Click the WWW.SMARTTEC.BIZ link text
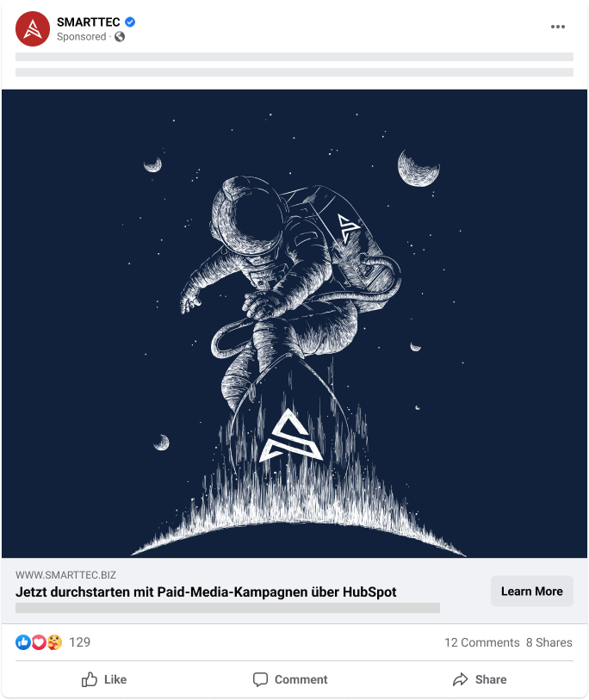The width and height of the screenshot is (589, 700). click(x=65, y=575)
